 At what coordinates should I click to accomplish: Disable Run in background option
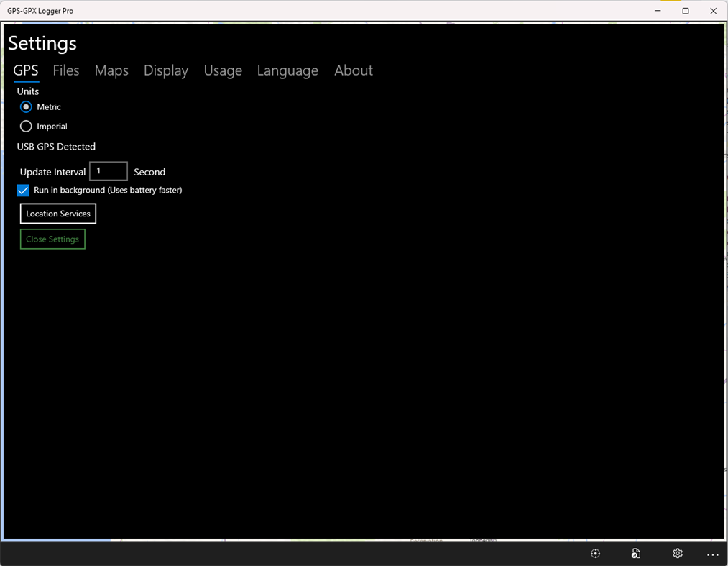click(22, 190)
